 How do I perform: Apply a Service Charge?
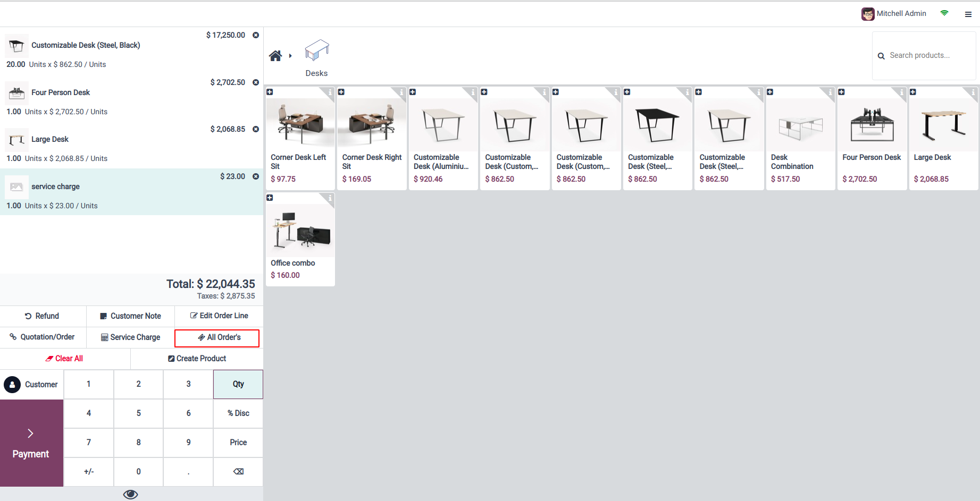[x=131, y=337]
